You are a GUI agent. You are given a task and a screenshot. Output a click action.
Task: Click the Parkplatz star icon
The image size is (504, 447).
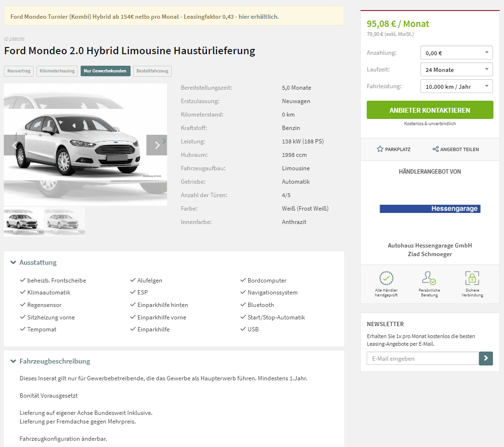380,149
